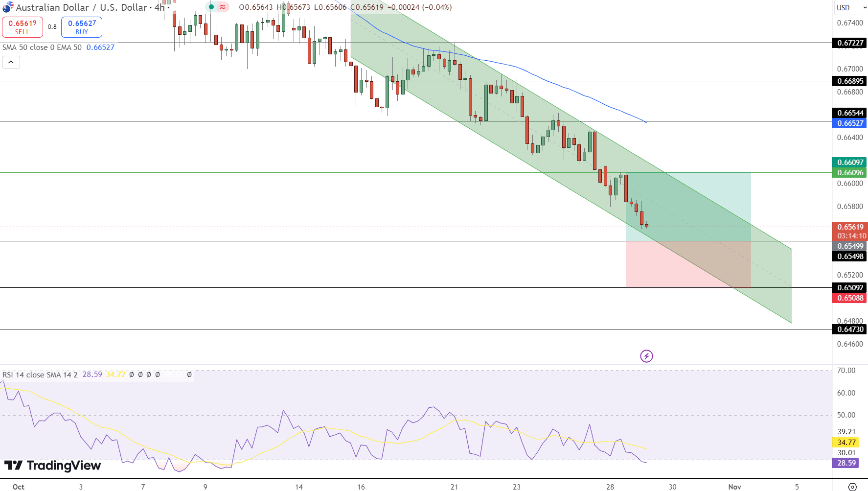Click the purple 28.59 RSI axis label

click(x=846, y=463)
